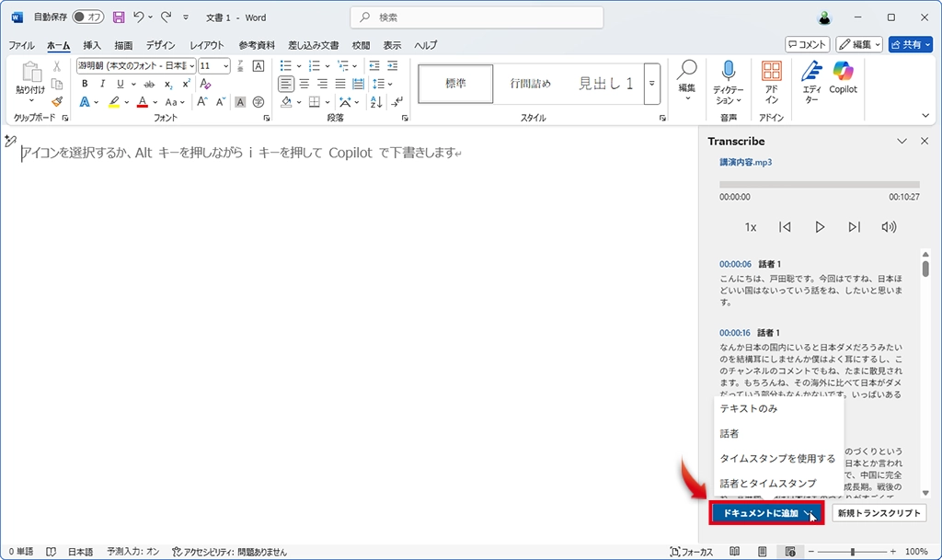Expand the font size dropdown
This screenshot has height=560, width=942.
point(226,66)
